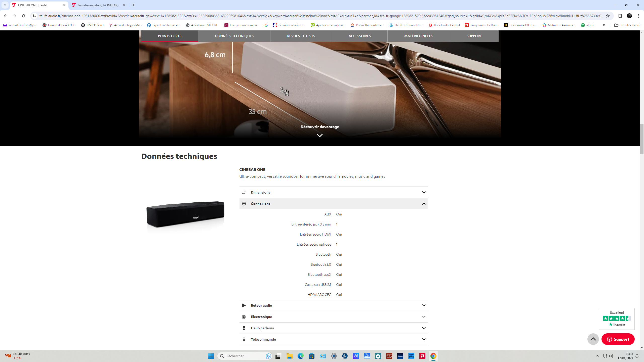
Task: Open alptis bookmark
Action: [x=587, y=25]
